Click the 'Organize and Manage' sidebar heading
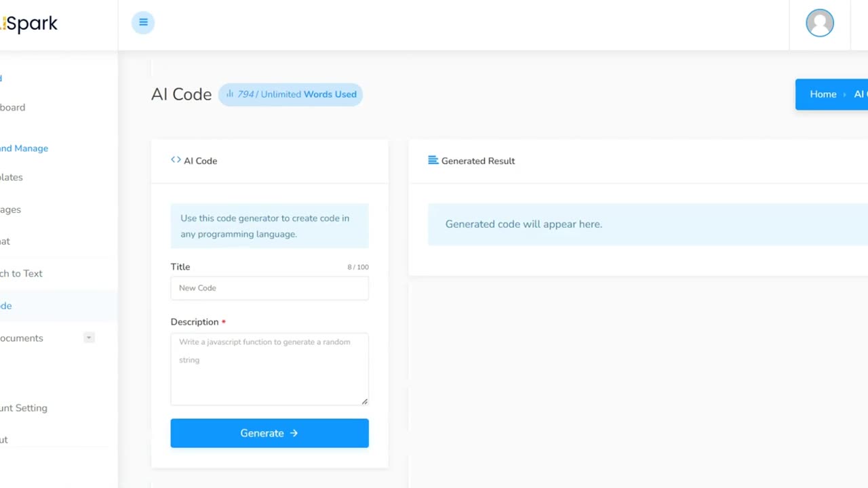This screenshot has width=868, height=488. (x=24, y=148)
